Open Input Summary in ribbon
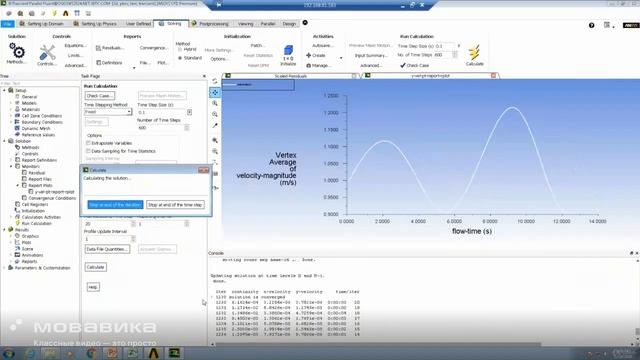 370,55
